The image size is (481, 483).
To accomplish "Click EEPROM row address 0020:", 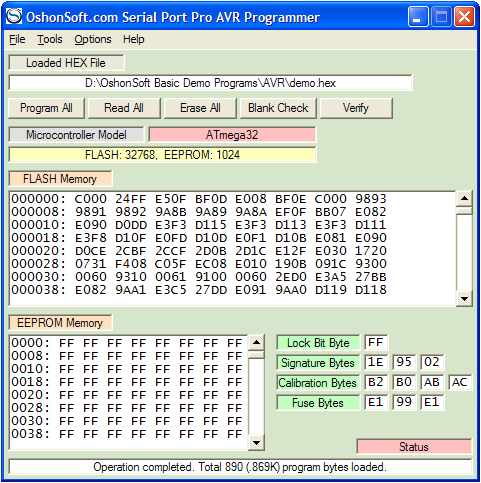I will click(31, 395).
